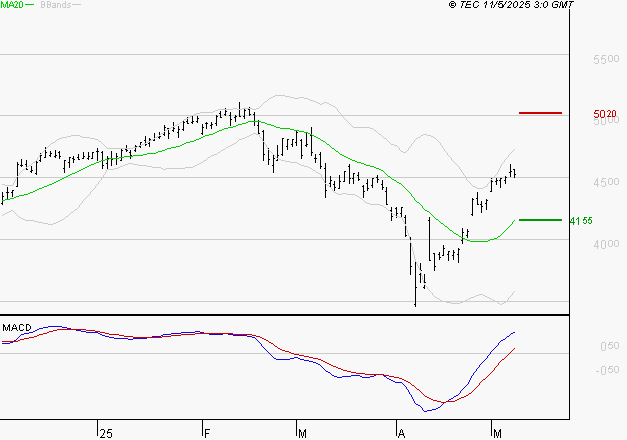Click the 4500 price axis label

(x=606, y=182)
